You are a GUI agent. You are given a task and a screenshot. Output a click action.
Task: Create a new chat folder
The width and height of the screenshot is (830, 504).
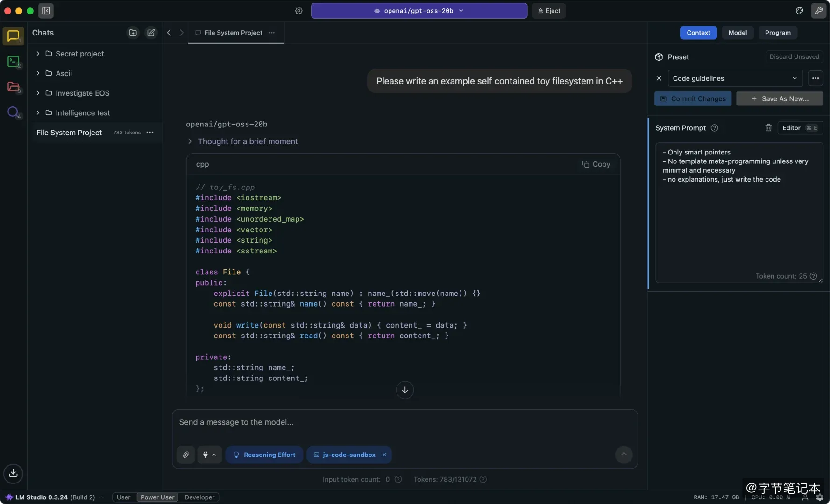[133, 33]
